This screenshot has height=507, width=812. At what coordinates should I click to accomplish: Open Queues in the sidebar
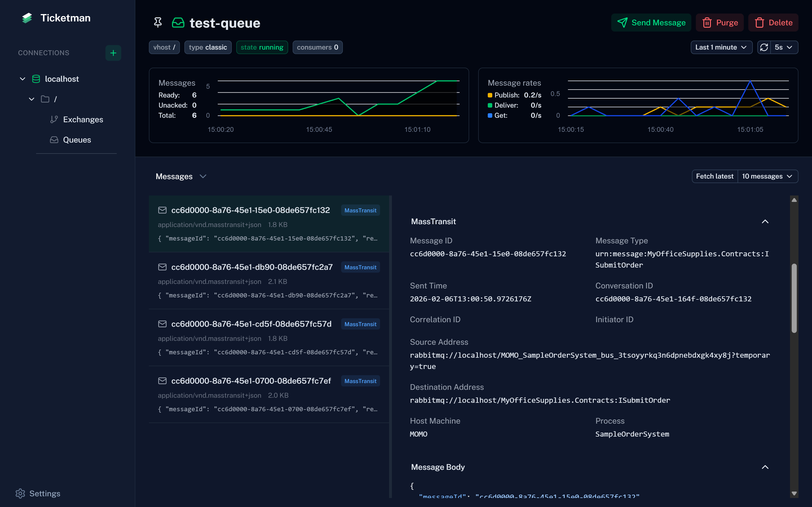click(77, 140)
